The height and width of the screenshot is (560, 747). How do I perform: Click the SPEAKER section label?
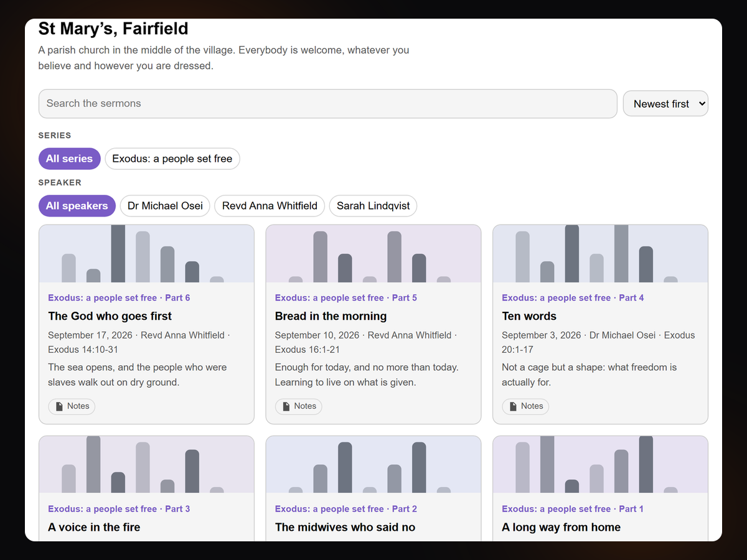(x=60, y=183)
